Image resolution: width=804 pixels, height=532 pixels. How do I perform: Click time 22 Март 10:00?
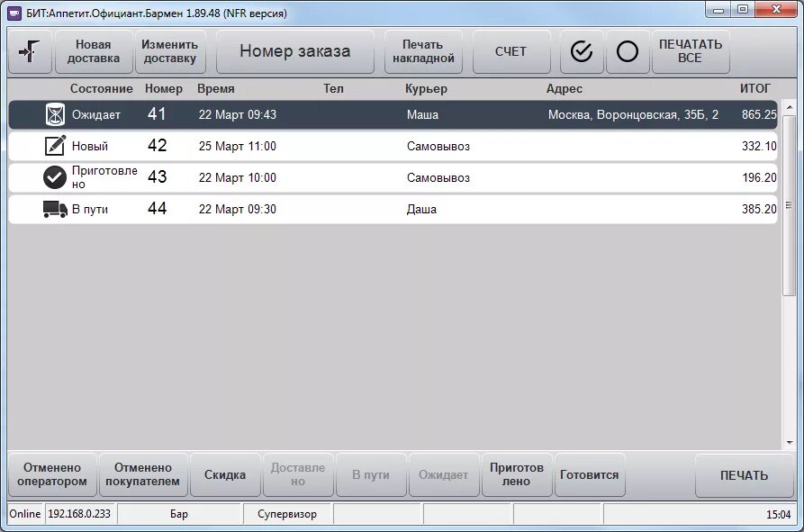pyautogui.click(x=238, y=178)
